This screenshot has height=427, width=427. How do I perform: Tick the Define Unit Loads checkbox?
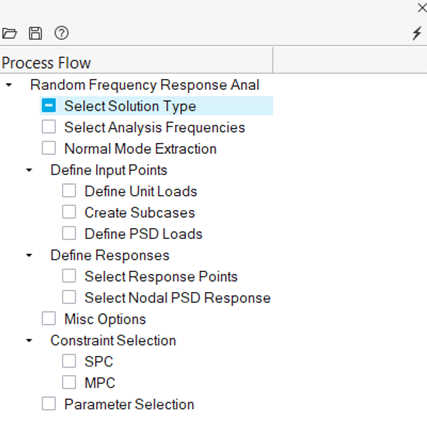coord(69,191)
